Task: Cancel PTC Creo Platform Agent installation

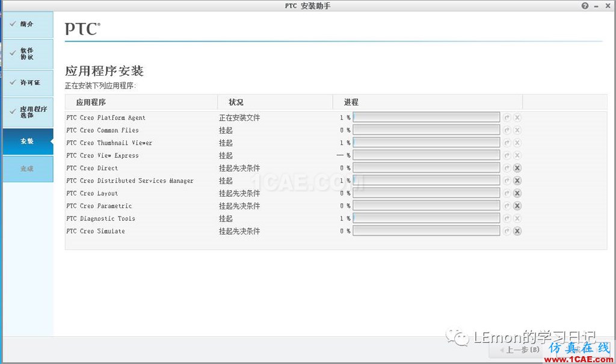Action: (517, 117)
